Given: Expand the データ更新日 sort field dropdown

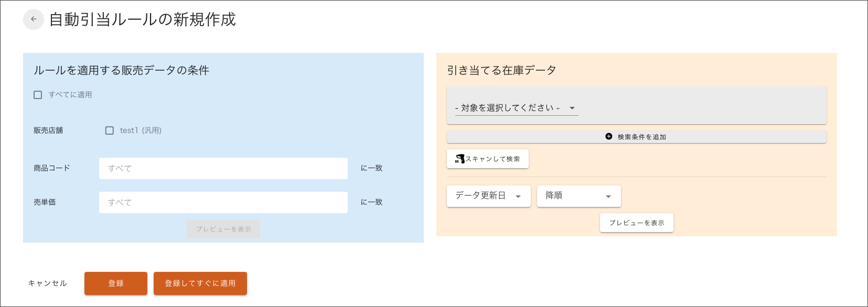Looking at the screenshot, I should pyautogui.click(x=489, y=196).
